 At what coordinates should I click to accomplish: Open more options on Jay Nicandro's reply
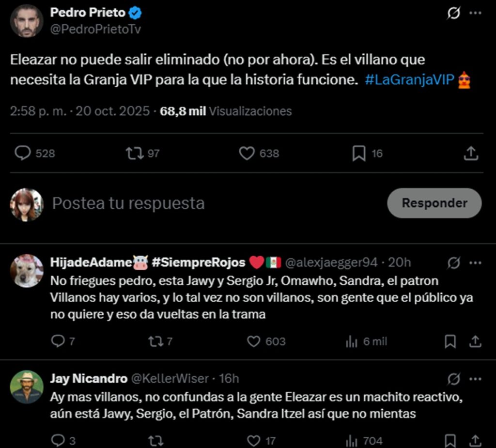(x=475, y=378)
